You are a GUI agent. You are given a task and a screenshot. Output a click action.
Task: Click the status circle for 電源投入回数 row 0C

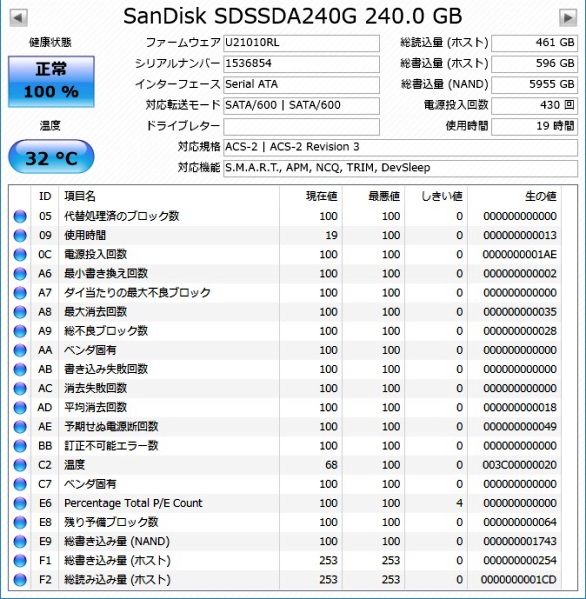pyautogui.click(x=20, y=254)
